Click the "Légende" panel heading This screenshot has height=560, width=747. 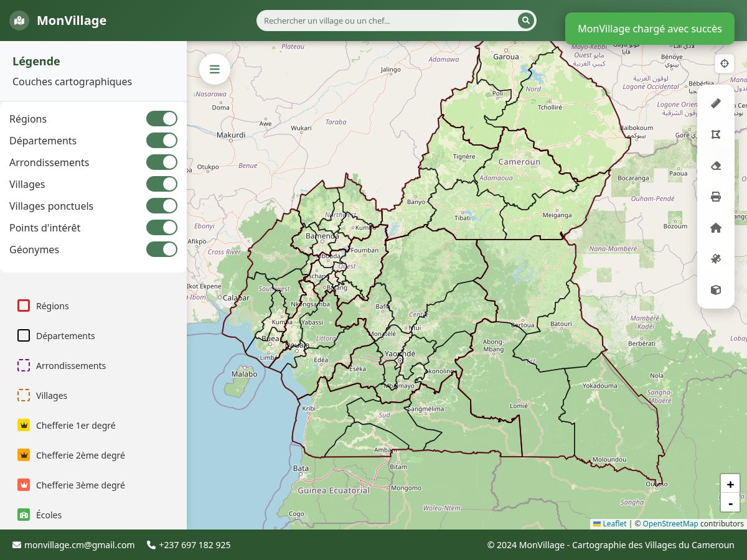click(x=36, y=61)
